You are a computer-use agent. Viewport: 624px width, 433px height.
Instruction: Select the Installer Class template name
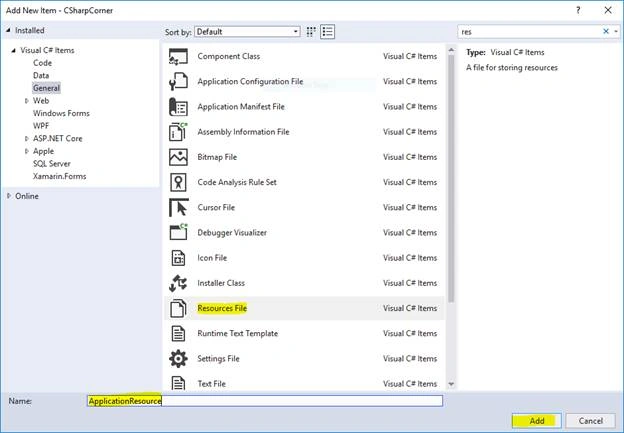coord(221,283)
